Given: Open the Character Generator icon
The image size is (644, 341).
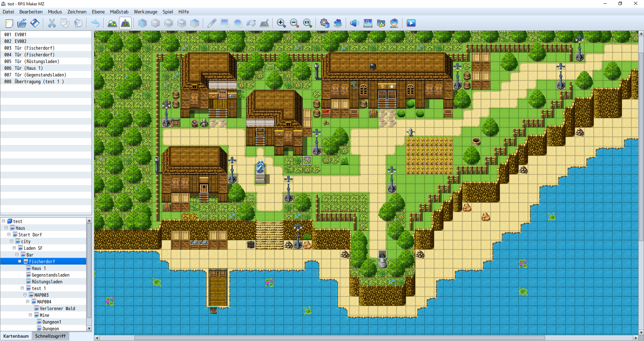Looking at the screenshot, I should coord(394,23).
